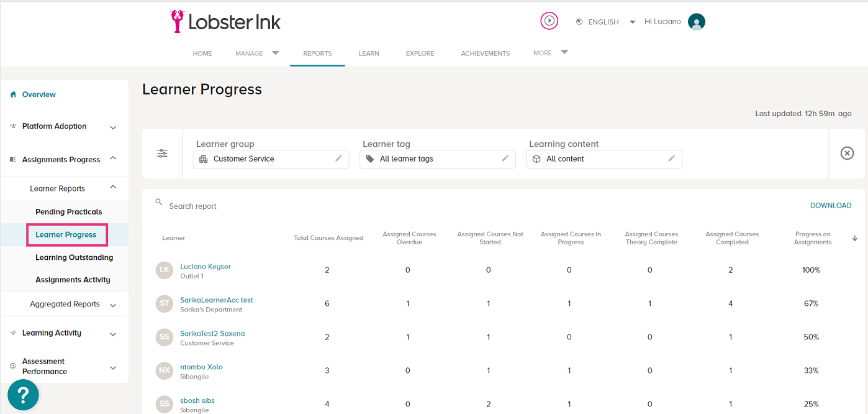
Task: Open the ACHIEVEMENTS tab
Action: (486, 53)
